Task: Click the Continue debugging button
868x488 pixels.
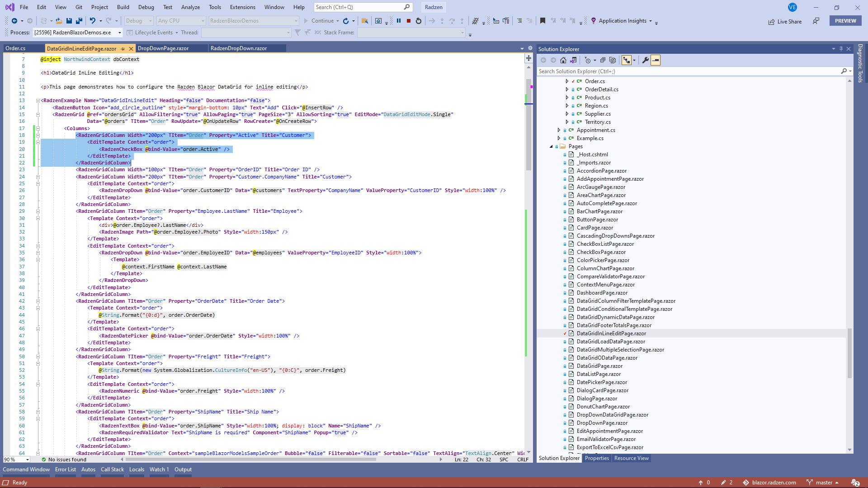Action: point(319,21)
